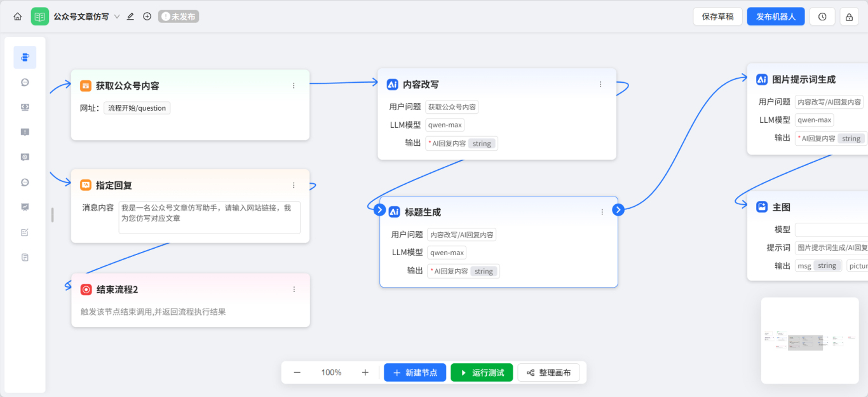Open version history with the clock icon top right
The width and height of the screenshot is (868, 397).
click(x=822, y=16)
